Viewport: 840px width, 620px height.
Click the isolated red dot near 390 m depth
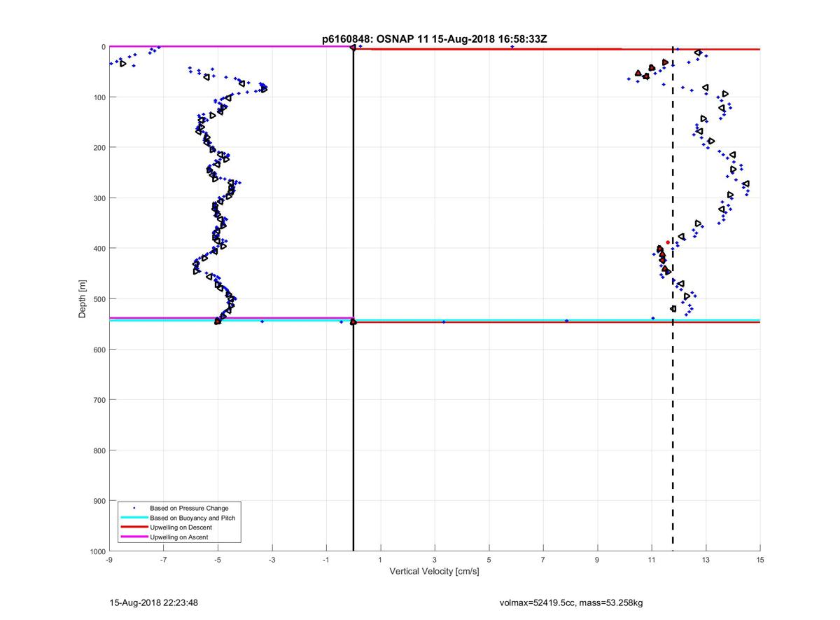[x=668, y=242]
